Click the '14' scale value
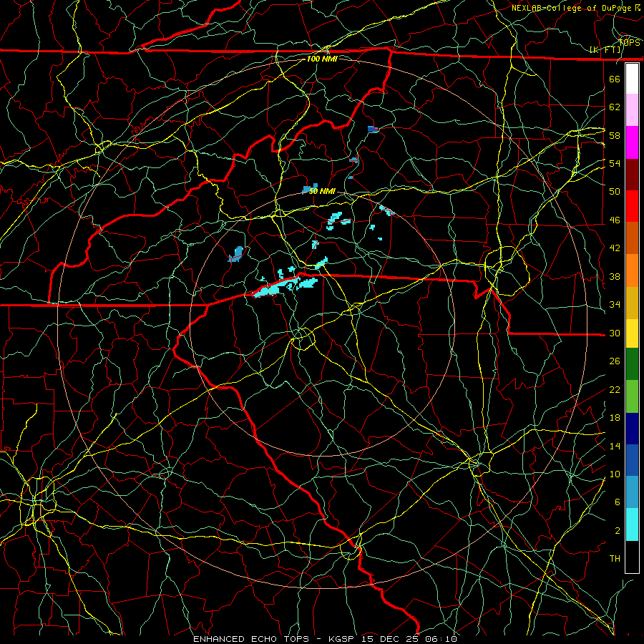Image resolution: width=644 pixels, height=644 pixels. [x=615, y=446]
